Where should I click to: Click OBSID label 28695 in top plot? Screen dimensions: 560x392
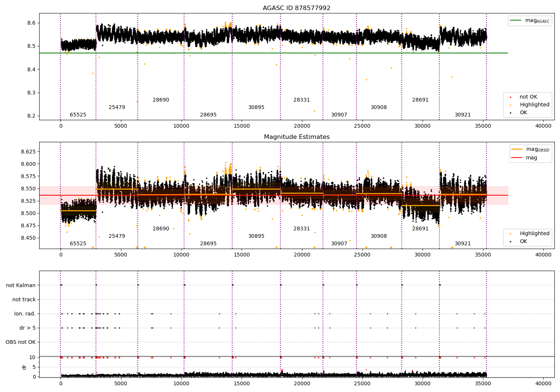click(208, 115)
